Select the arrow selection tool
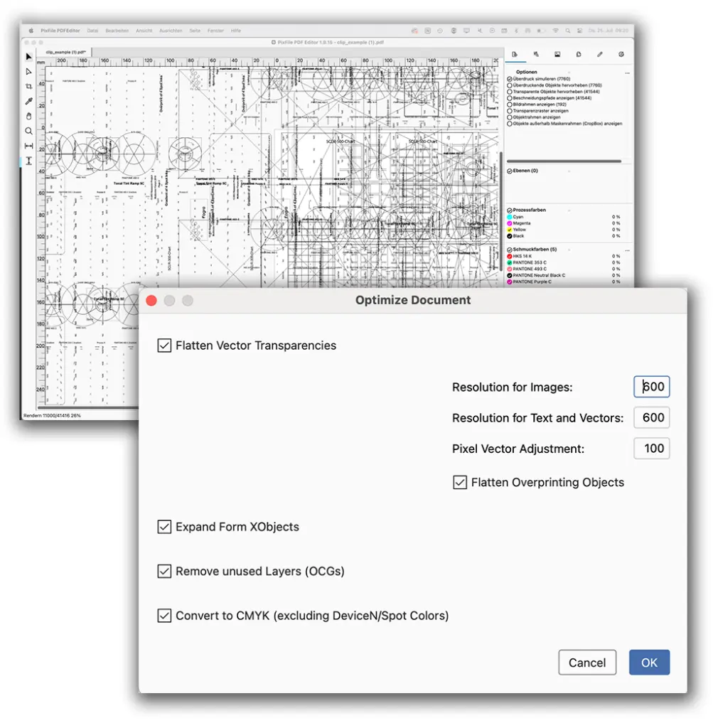Screen dimensions: 713x728 (28, 56)
